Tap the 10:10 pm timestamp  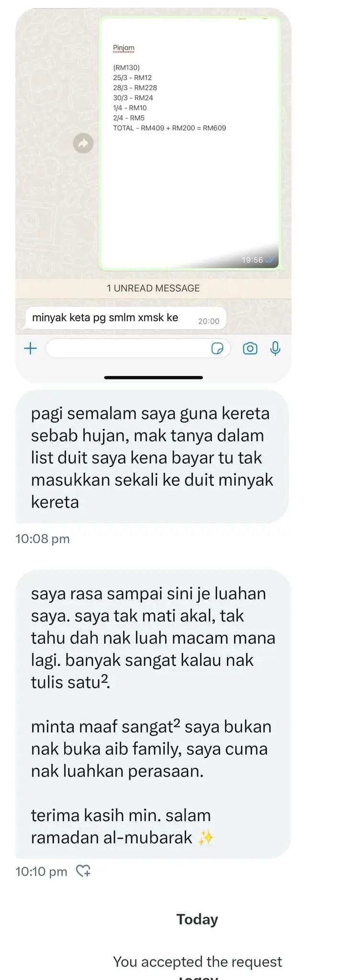point(41,871)
